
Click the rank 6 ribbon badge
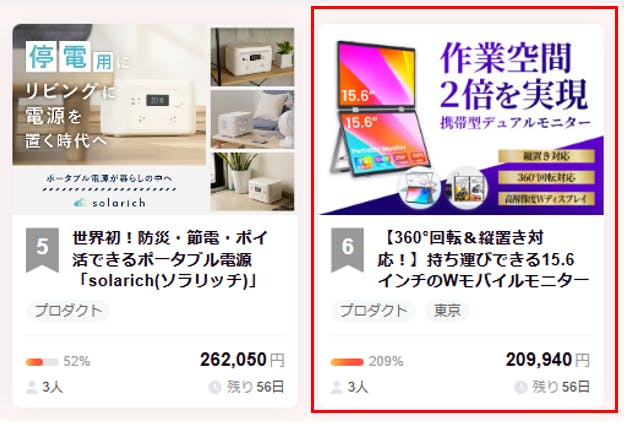pyautogui.click(x=347, y=250)
